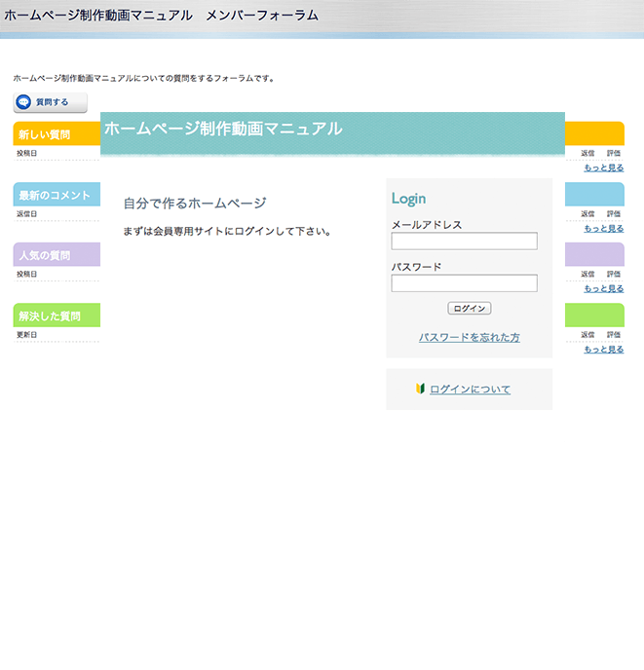Click the 自分で作るホームページ heading
Screen dimensions: 644x670
tap(195, 203)
